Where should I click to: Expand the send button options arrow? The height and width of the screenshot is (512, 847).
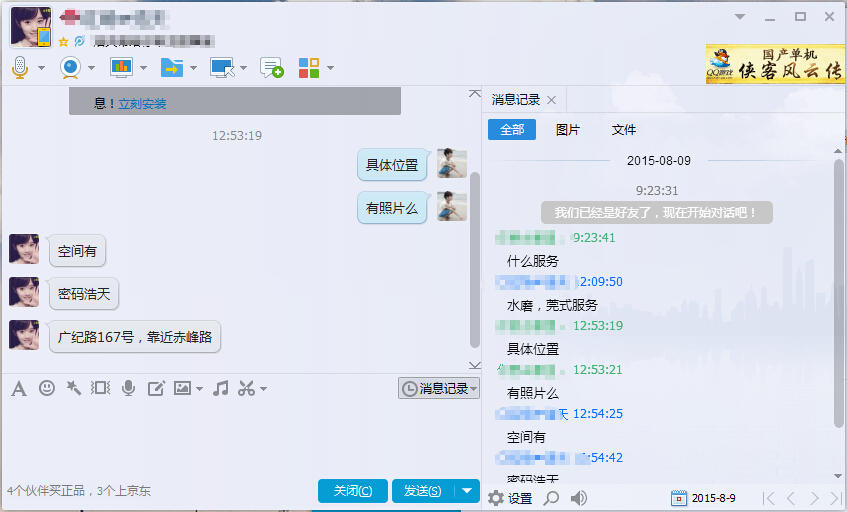pos(468,490)
